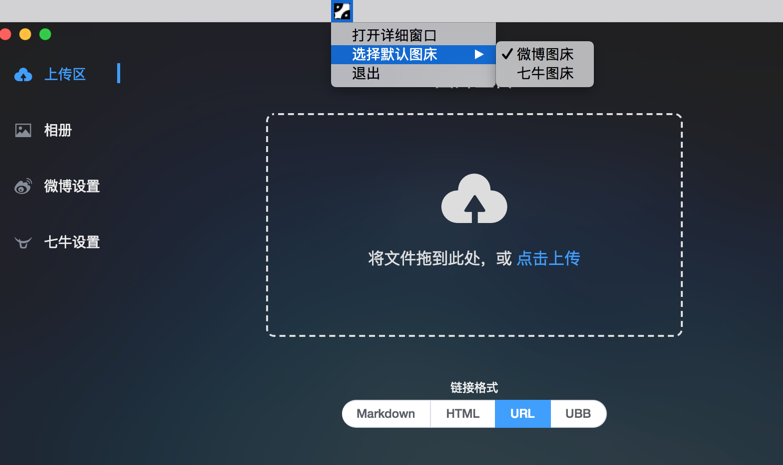Click the 点击上传 link
Screen dimensions: 783x465
pos(548,258)
